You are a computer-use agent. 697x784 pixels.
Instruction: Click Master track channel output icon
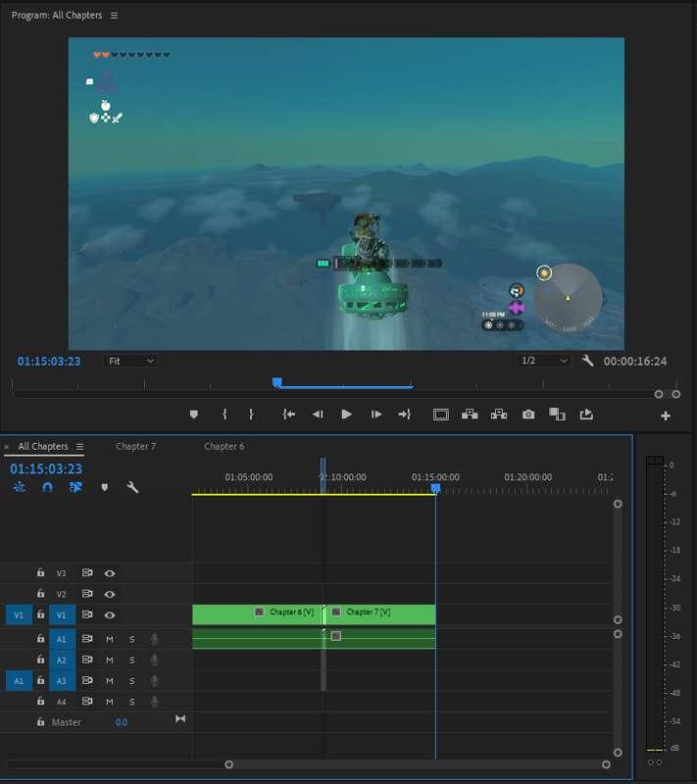[180, 719]
